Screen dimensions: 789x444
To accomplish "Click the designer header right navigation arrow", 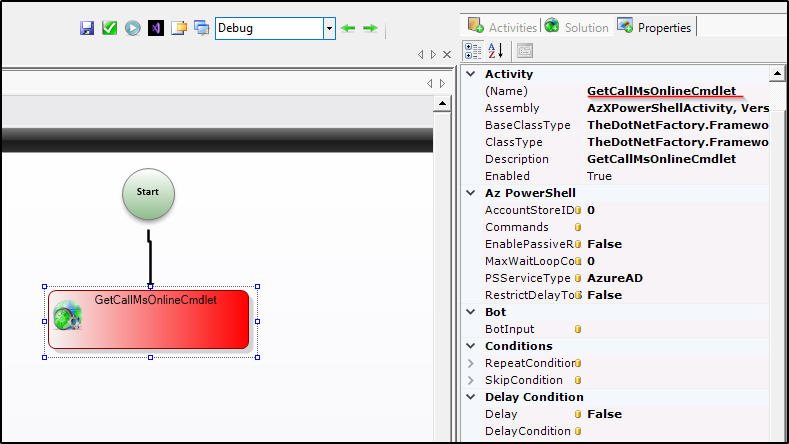I will (442, 84).
